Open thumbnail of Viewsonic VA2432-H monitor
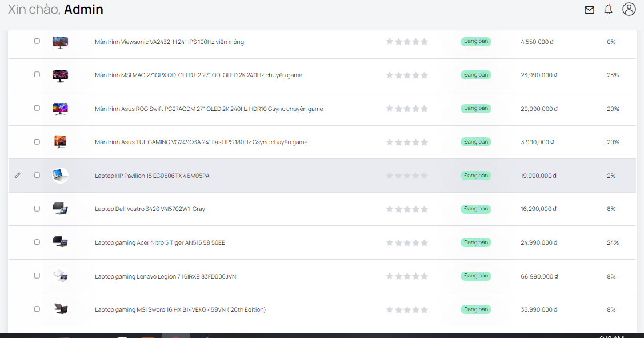 tap(61, 42)
